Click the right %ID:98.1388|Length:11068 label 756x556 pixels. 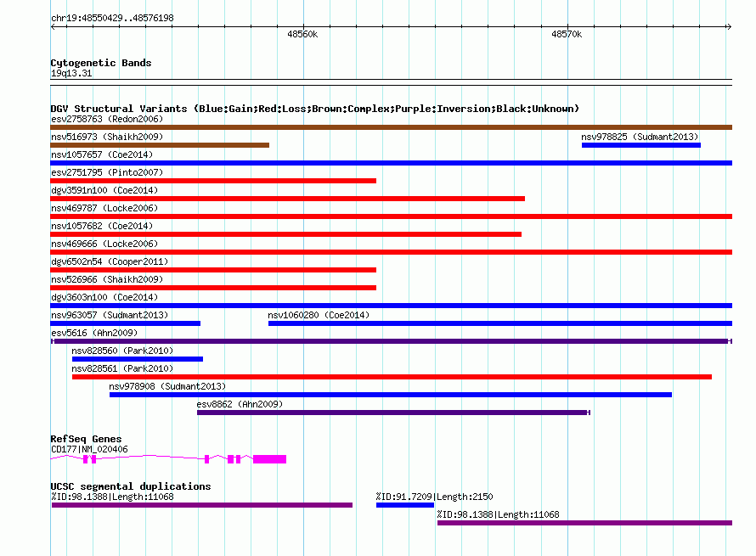498,514
